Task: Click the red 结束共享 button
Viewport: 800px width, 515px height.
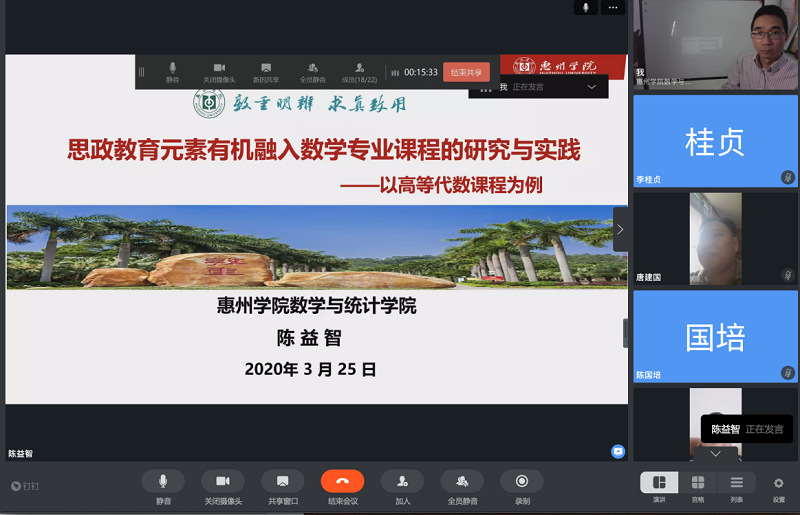Action: click(466, 72)
